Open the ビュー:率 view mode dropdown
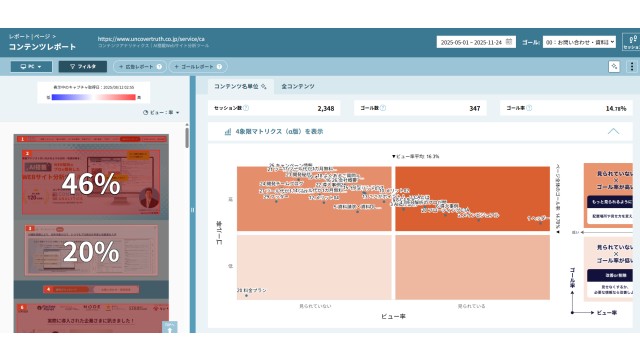This screenshot has height=360, width=640. [161, 112]
